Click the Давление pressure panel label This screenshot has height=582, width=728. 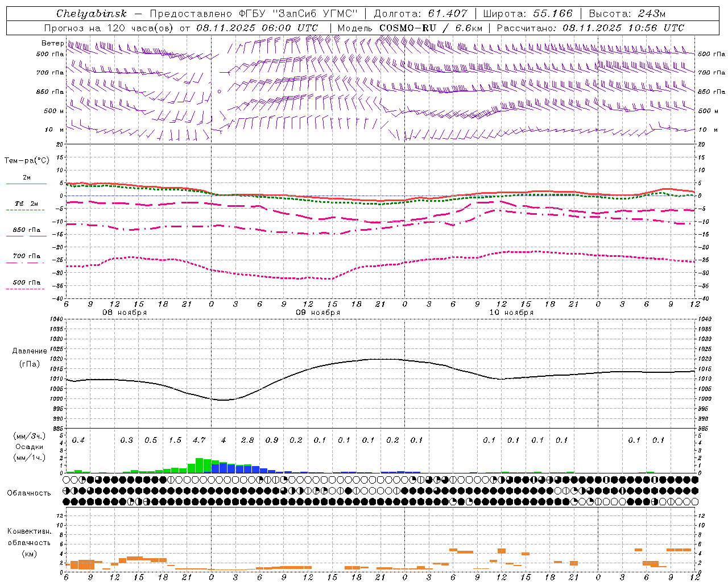coord(30,351)
